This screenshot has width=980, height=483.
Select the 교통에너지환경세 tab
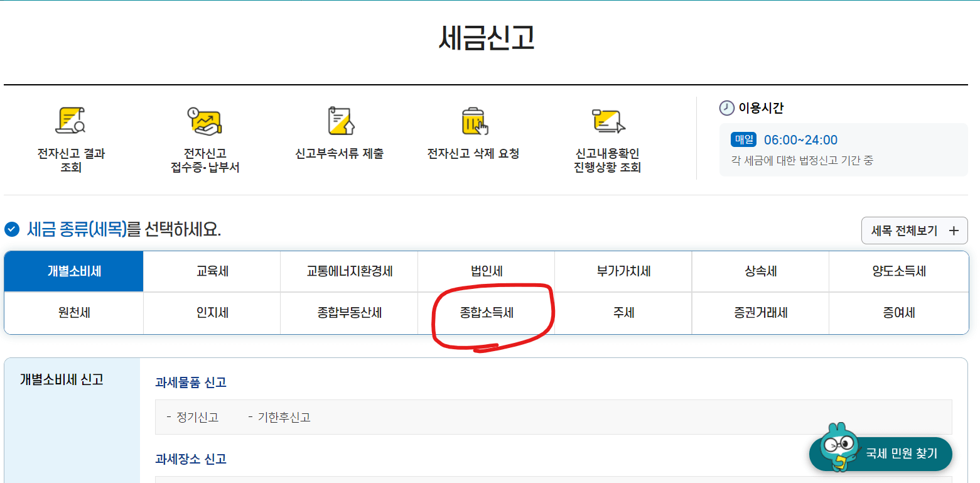click(349, 271)
